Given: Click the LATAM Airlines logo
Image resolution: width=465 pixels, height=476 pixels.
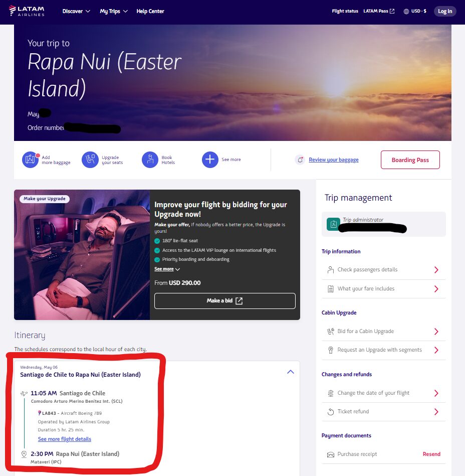Looking at the screenshot, I should point(27,11).
